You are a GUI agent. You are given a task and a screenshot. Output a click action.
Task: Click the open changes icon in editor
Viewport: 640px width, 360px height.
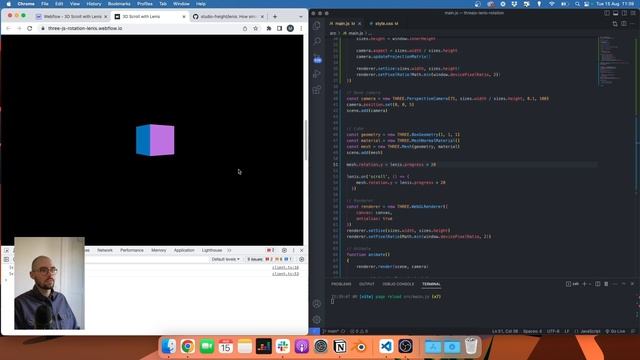pyautogui.click(x=615, y=24)
